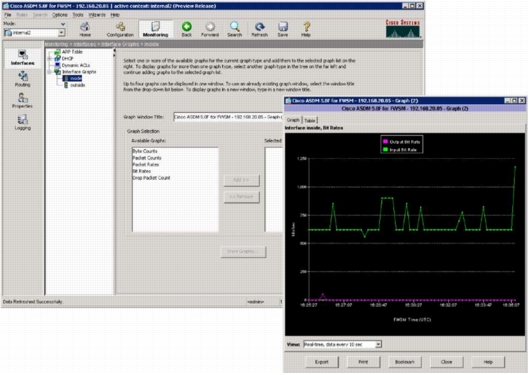Open the Home toolbar icon
Image resolution: width=529 pixels, height=375 pixels.
85,29
